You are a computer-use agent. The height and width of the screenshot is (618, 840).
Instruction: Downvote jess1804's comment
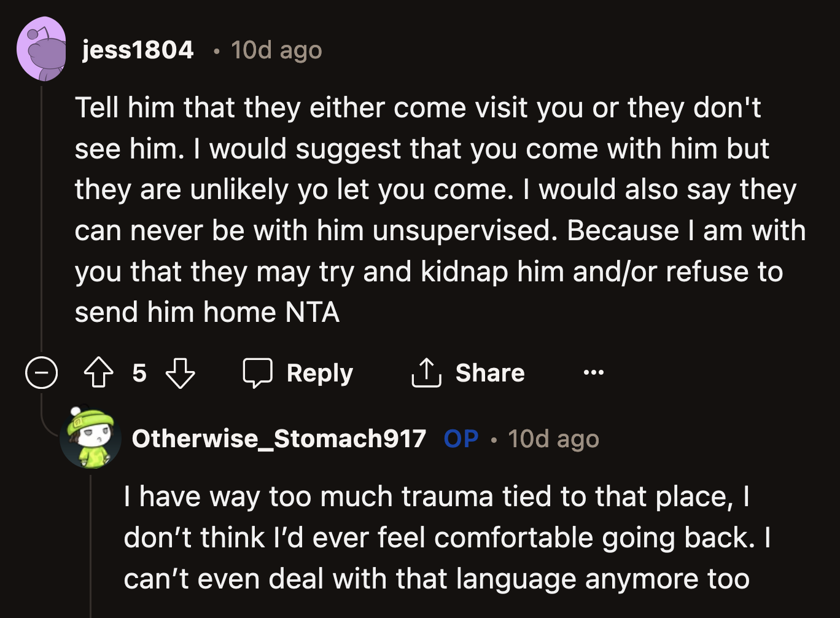(179, 373)
